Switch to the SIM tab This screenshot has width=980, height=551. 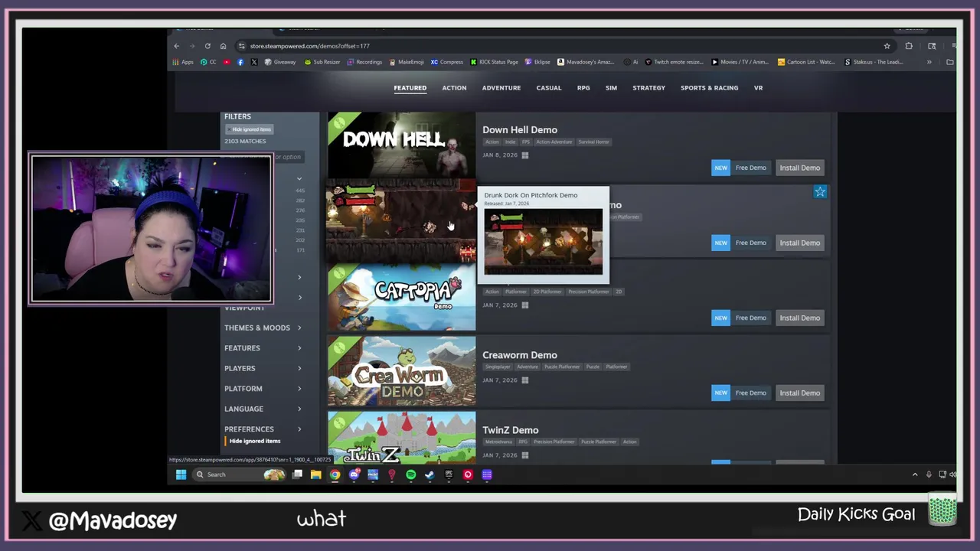click(x=611, y=88)
